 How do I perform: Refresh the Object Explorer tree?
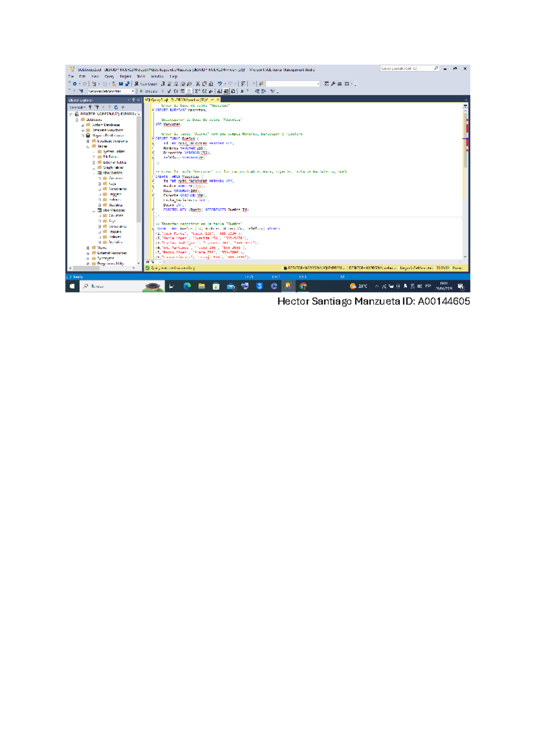[x=116, y=107]
